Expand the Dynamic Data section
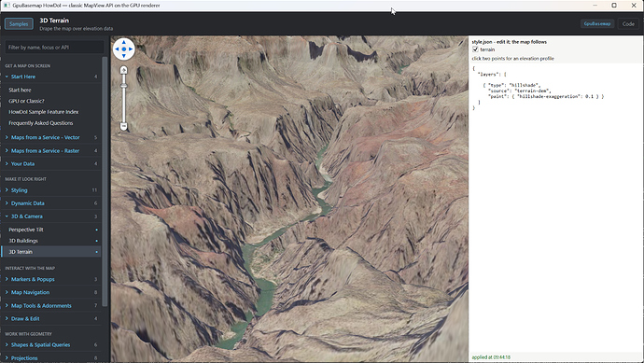Viewport: 644px width, 363px height. click(51, 203)
